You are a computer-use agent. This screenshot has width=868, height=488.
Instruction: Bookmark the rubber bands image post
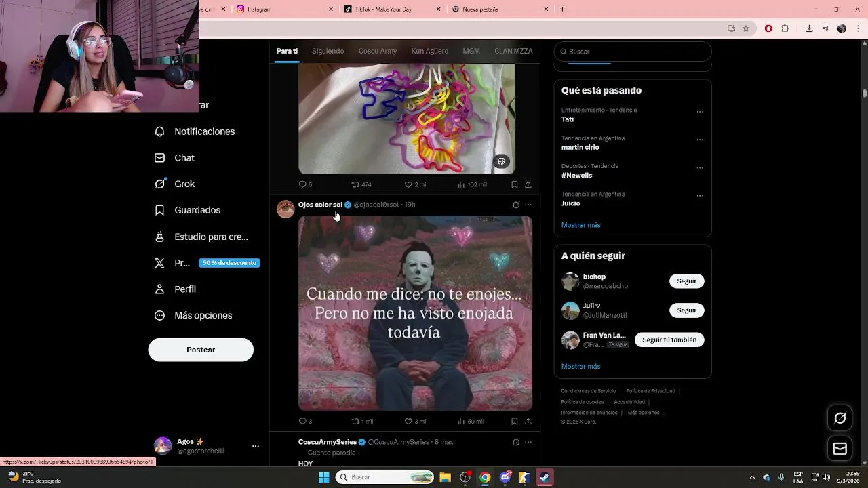pyautogui.click(x=514, y=184)
